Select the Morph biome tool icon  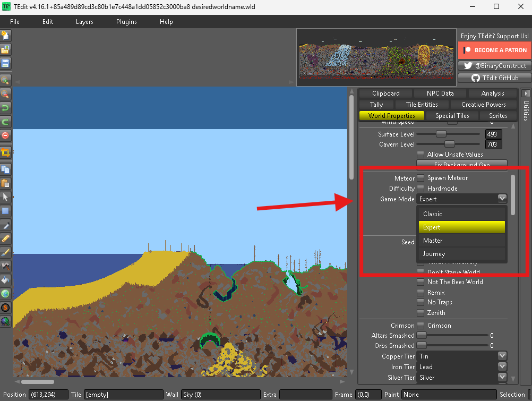(5, 321)
